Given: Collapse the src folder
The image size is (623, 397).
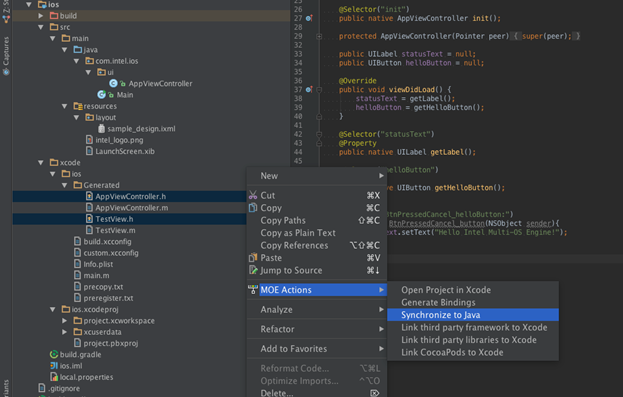Looking at the screenshot, I should click(41, 27).
